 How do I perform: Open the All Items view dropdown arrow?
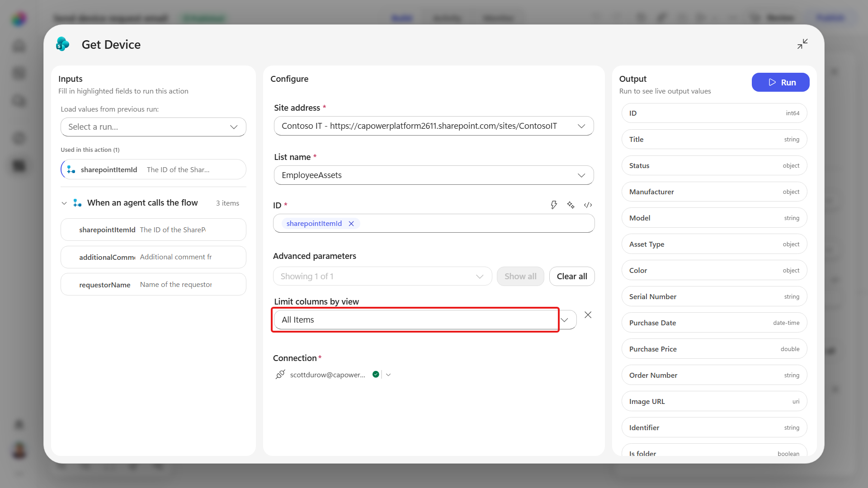[565, 320]
